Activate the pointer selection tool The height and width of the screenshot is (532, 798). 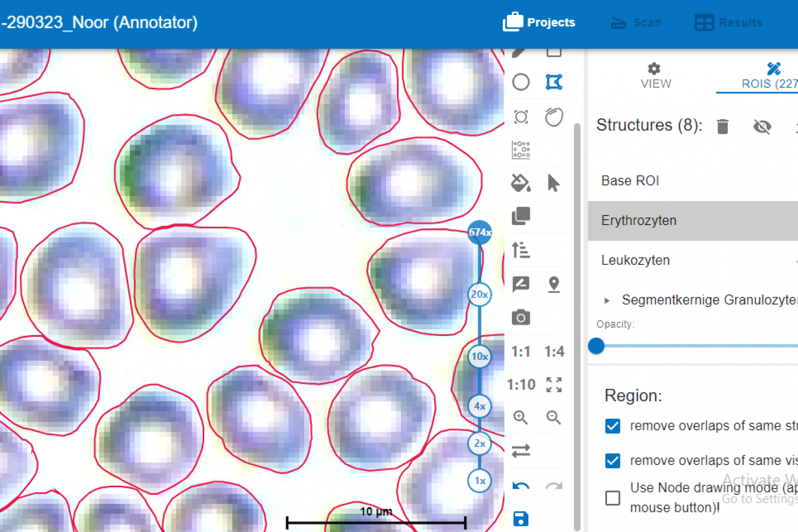553,183
